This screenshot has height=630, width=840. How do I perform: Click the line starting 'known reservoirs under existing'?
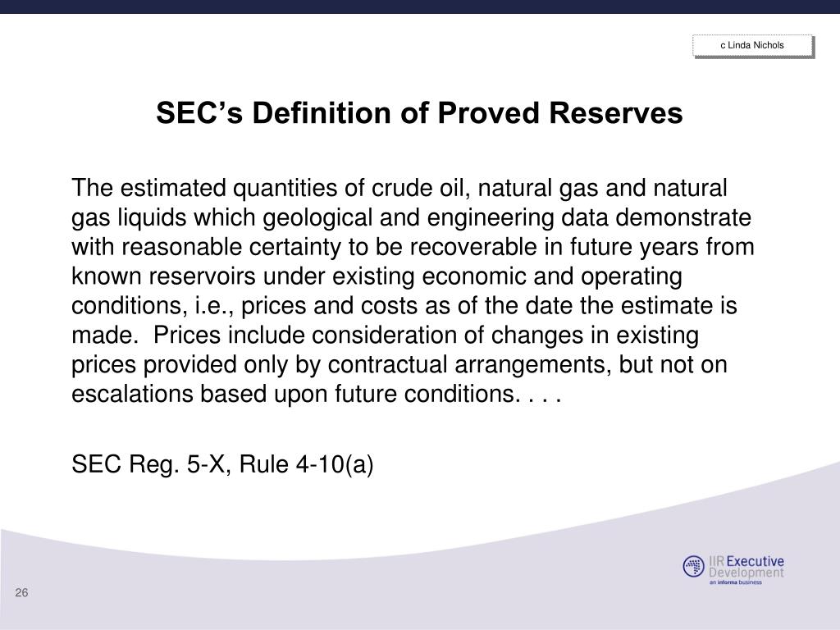[x=377, y=277]
